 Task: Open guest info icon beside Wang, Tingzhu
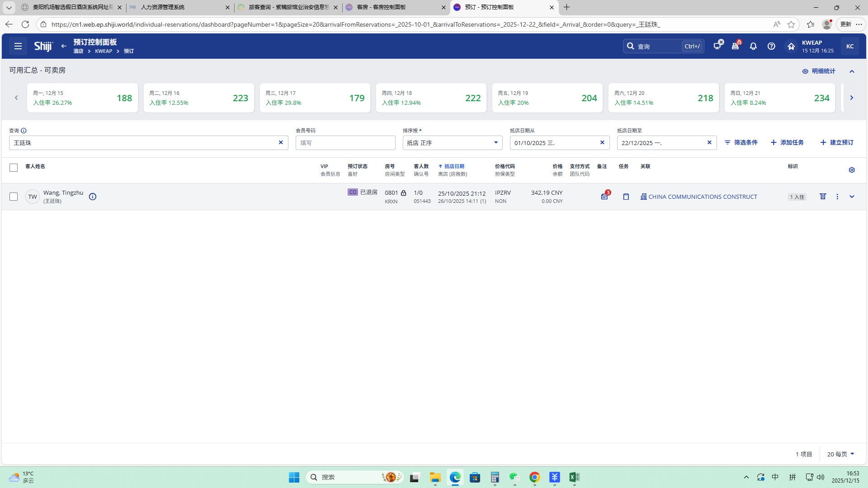click(93, 197)
